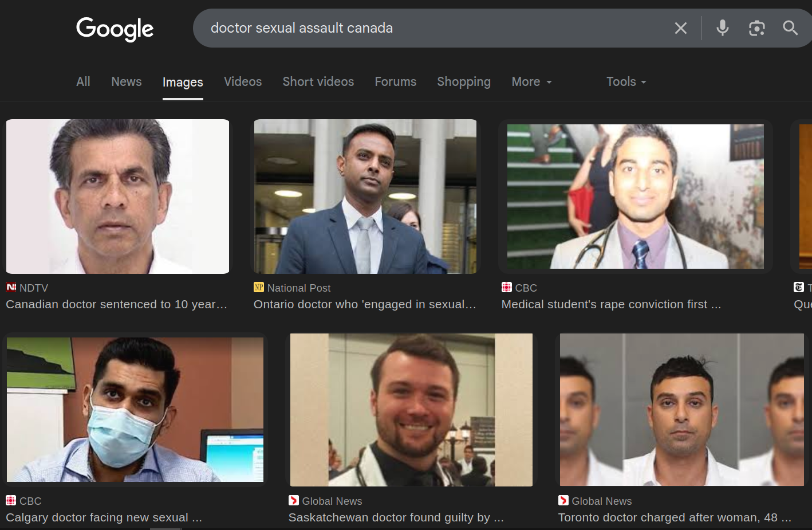Click the NDTV source favicon
Screen dimensions: 812x530
click(x=11, y=287)
